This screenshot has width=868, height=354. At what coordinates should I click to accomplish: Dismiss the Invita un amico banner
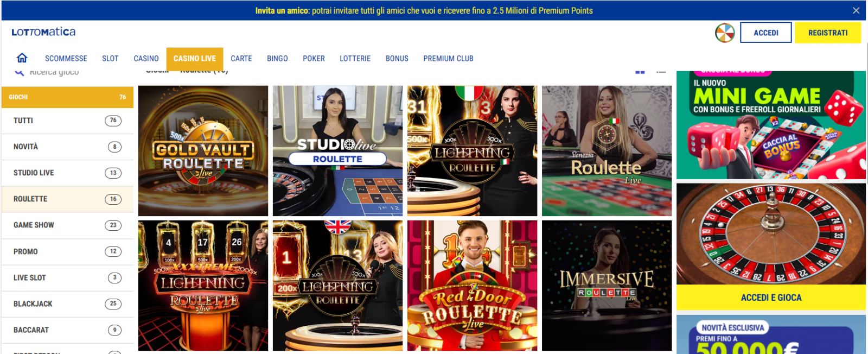coord(856,10)
